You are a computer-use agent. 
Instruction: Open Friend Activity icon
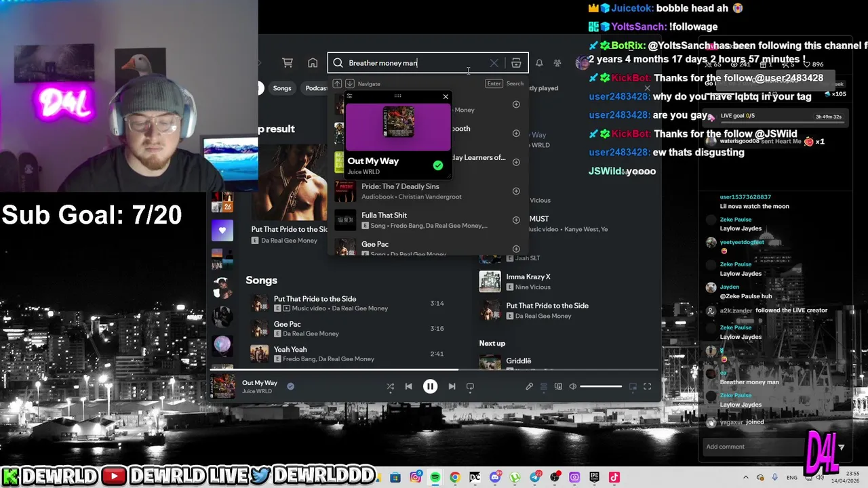(557, 63)
